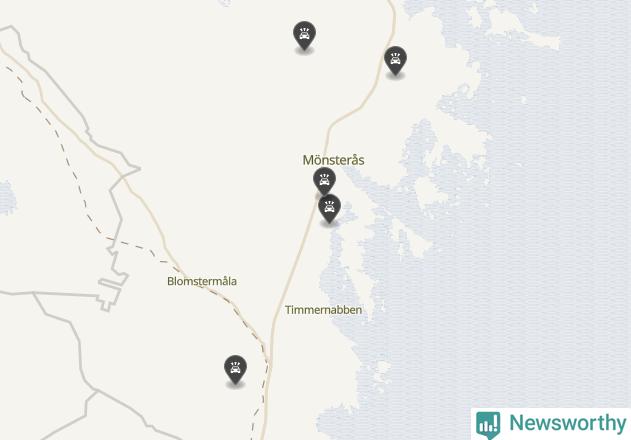Click the gray stair-shaped boundary west of Blomstermåla

111,290
